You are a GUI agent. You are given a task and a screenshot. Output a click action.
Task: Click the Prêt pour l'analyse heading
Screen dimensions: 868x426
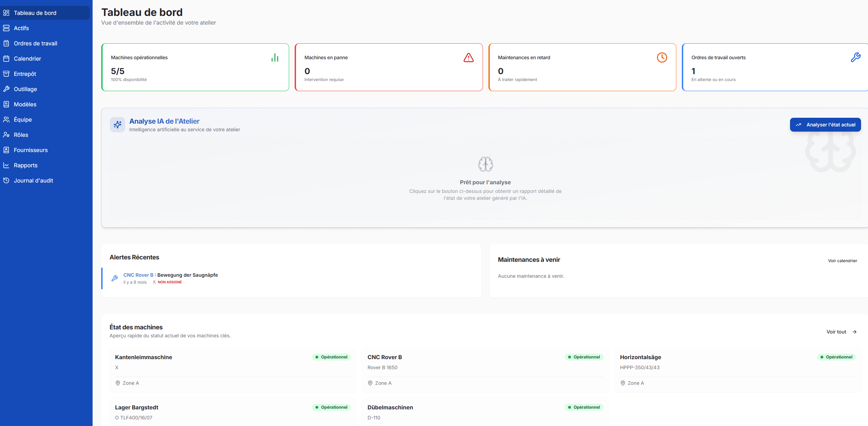(x=485, y=182)
